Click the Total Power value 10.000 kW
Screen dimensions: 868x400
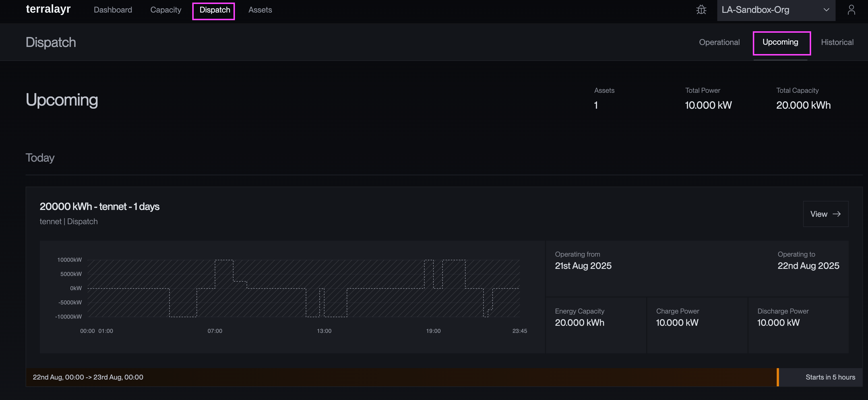pyautogui.click(x=708, y=105)
